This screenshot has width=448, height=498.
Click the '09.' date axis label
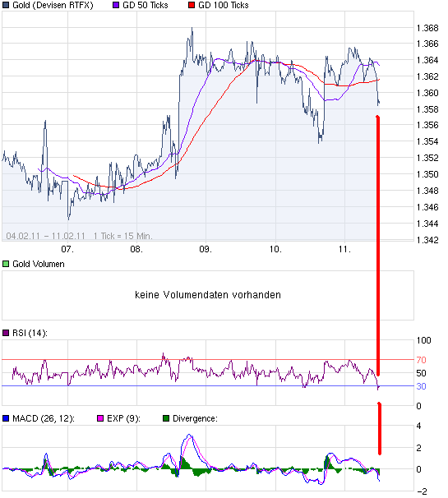pyautogui.click(x=206, y=249)
